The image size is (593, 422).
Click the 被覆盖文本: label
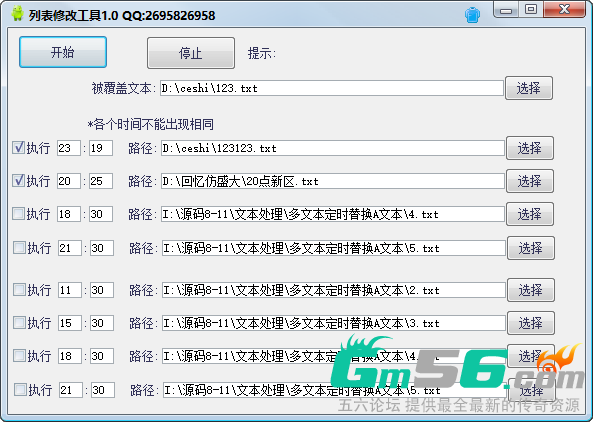coord(124,88)
